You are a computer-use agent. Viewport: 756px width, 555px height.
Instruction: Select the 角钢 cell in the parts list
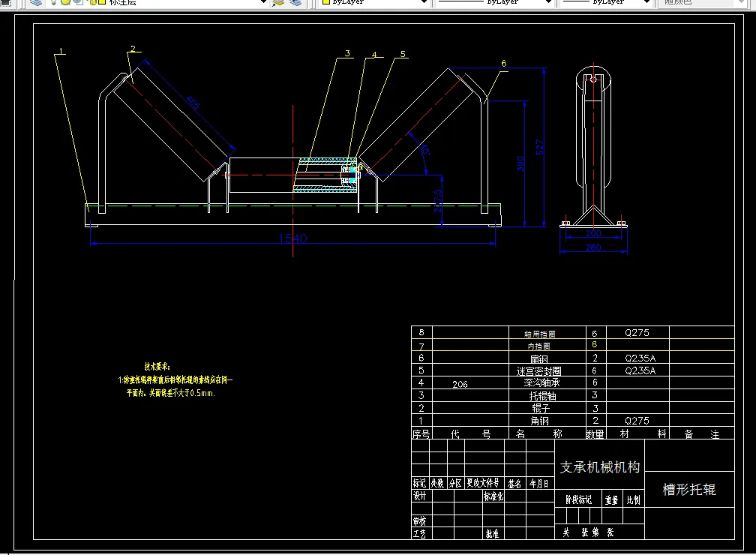tap(539, 421)
